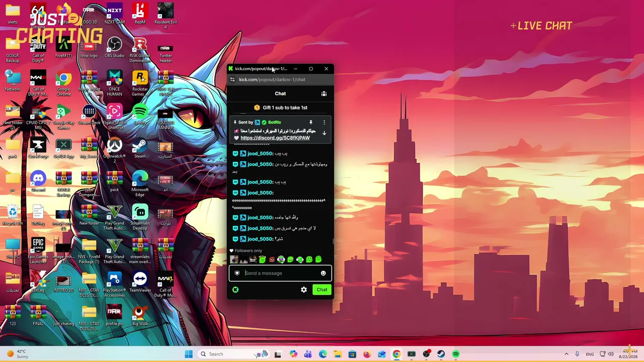The height and width of the screenshot is (362, 644).
Task: Open File Explorer from the taskbar
Action: pos(338,354)
